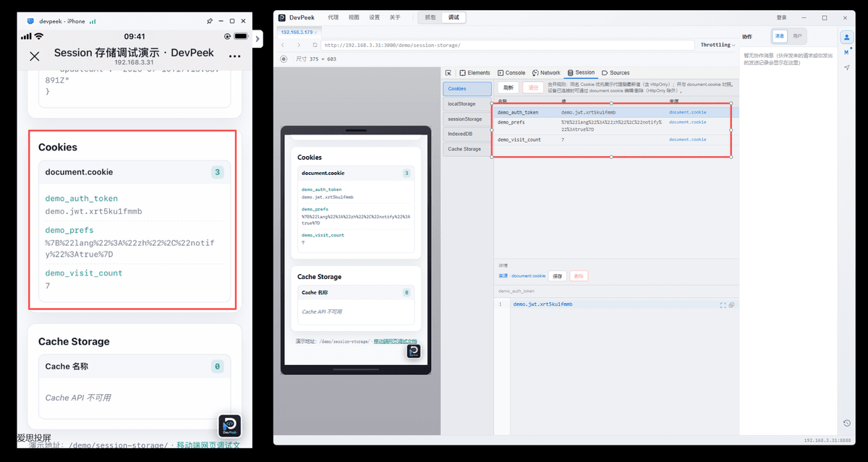Click the history clock icon at sidebar bottom
Image resolution: width=868 pixels, height=462 pixels.
coord(846,423)
